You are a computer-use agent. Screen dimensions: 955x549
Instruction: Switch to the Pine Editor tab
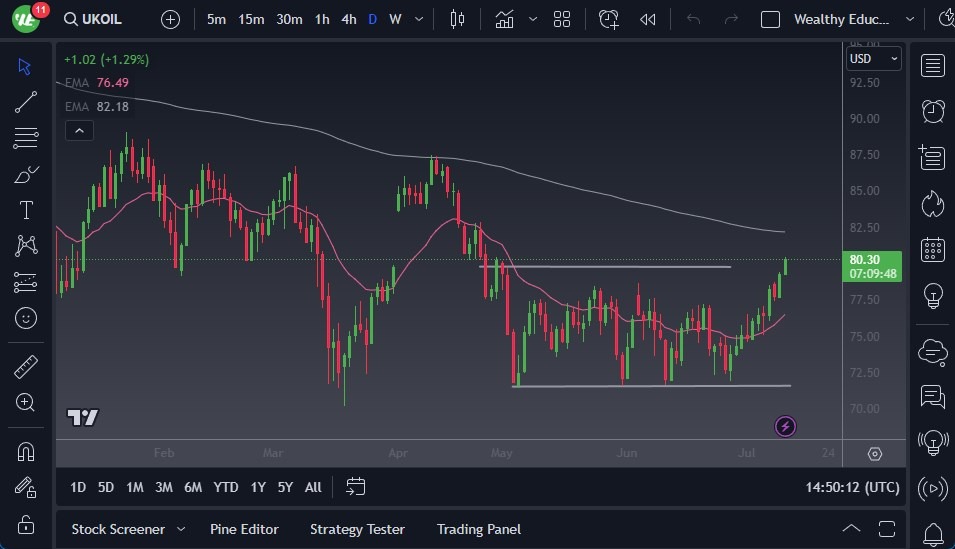[x=244, y=529]
